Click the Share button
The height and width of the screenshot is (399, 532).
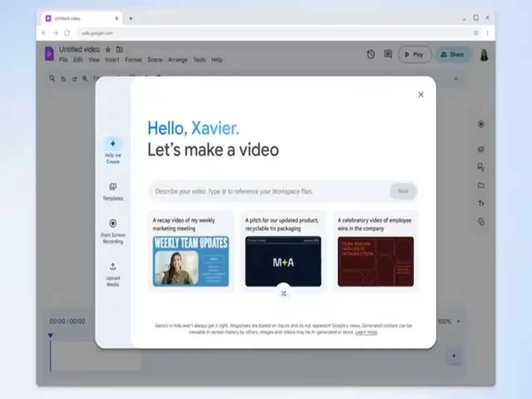pos(453,54)
